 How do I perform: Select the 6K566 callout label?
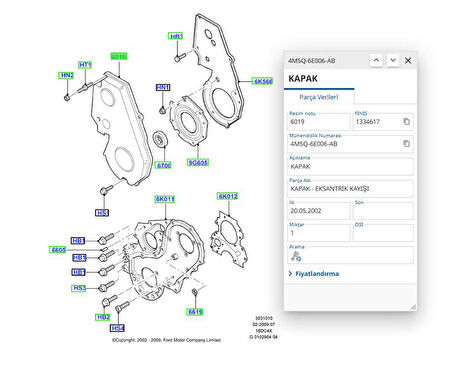pos(263,81)
